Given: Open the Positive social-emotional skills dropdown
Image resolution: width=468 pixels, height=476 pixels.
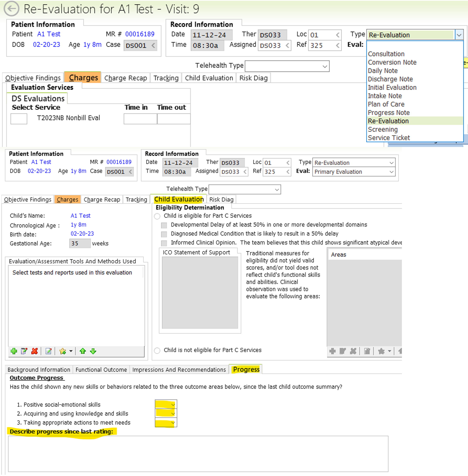Looking at the screenshot, I should pyautogui.click(x=173, y=404).
